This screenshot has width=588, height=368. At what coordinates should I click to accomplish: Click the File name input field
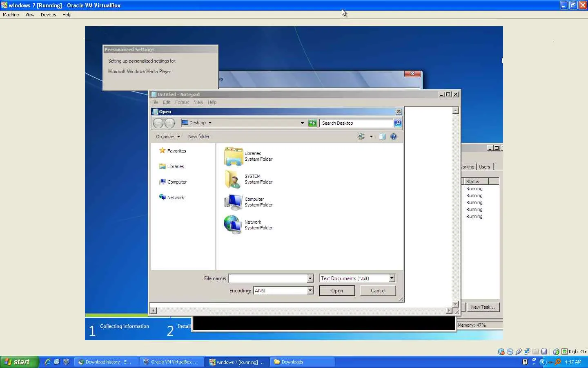[268, 278]
